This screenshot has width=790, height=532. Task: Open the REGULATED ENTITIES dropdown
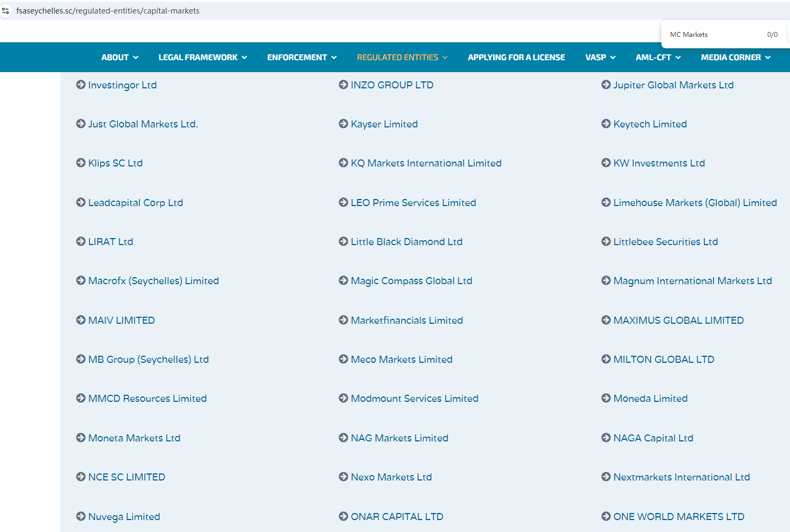tap(402, 57)
